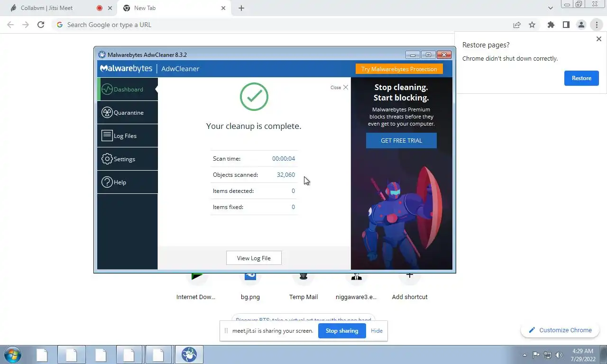Close the Restore pages popup
Screen dimensions: 607x364
(598, 39)
